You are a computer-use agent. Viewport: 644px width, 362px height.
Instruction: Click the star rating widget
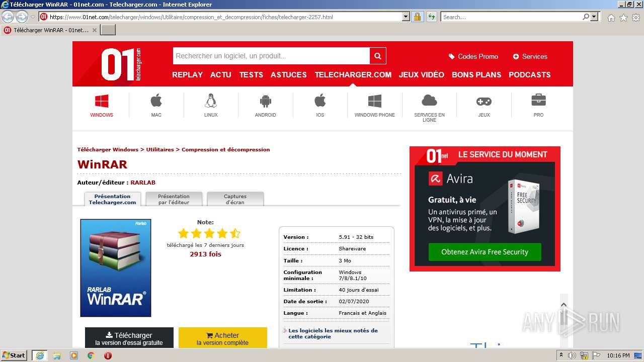click(209, 233)
